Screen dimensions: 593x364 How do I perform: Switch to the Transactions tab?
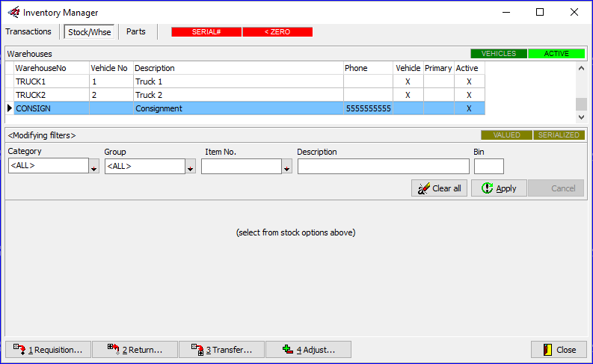coord(28,32)
